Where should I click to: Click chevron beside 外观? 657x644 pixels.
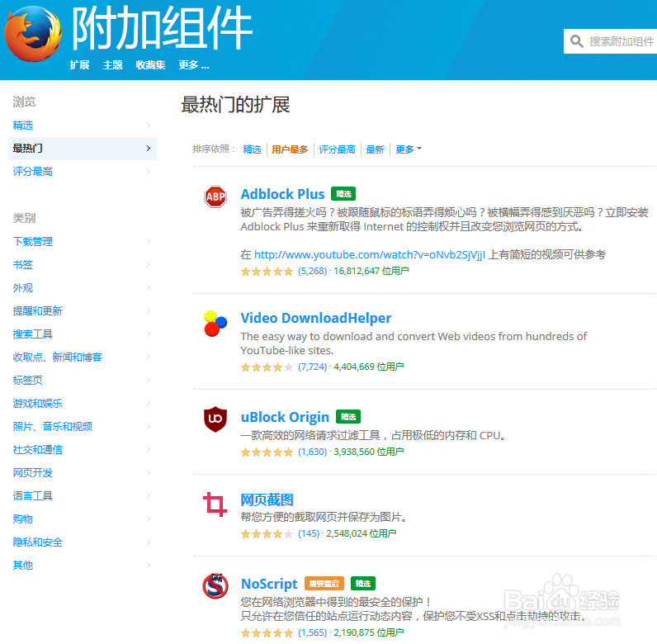149,287
